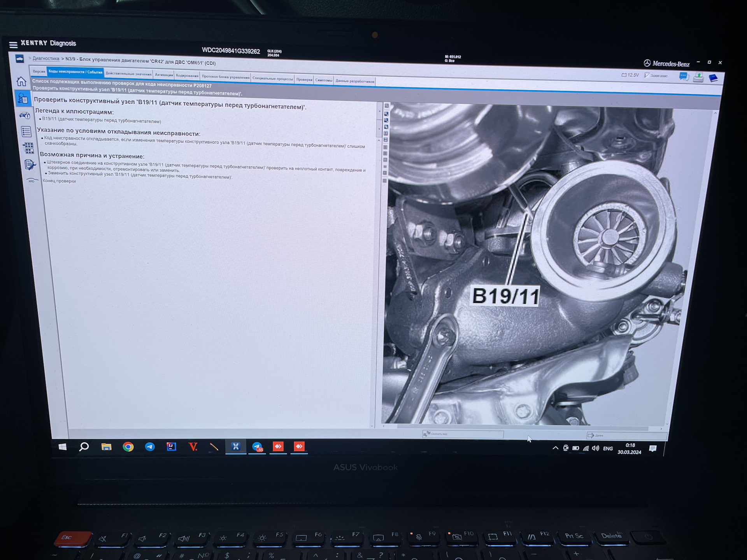
Task: Click the B19/11 label in illustration
Action: (505, 296)
